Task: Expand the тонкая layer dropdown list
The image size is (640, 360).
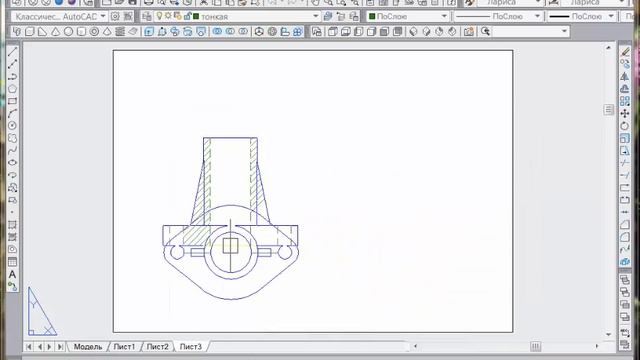Action: click(316, 16)
